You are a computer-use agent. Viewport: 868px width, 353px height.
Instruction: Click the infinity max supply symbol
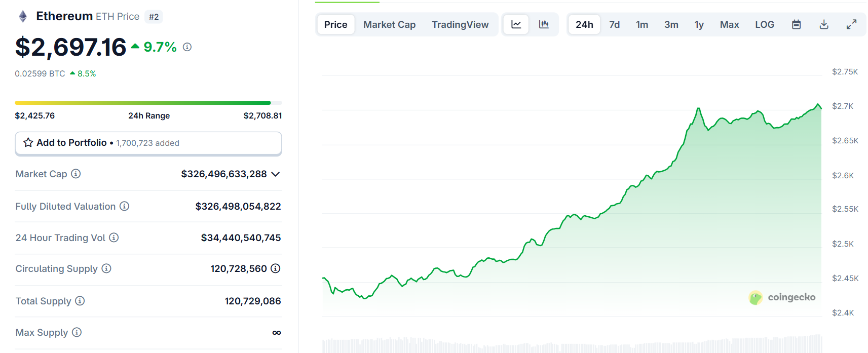point(277,333)
